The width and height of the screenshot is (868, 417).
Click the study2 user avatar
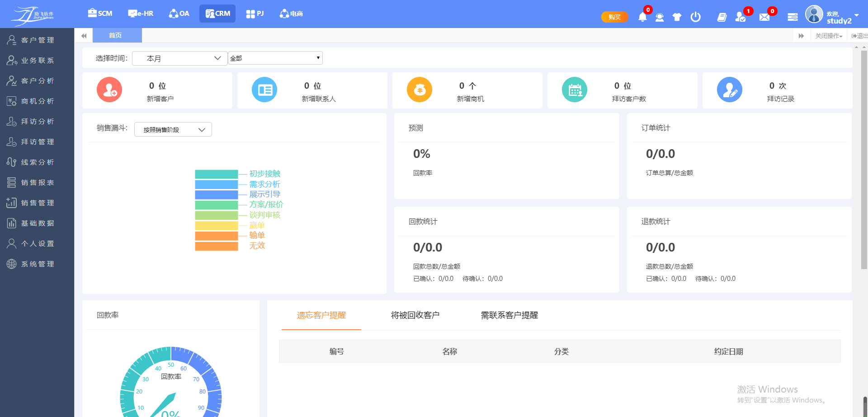click(x=814, y=14)
